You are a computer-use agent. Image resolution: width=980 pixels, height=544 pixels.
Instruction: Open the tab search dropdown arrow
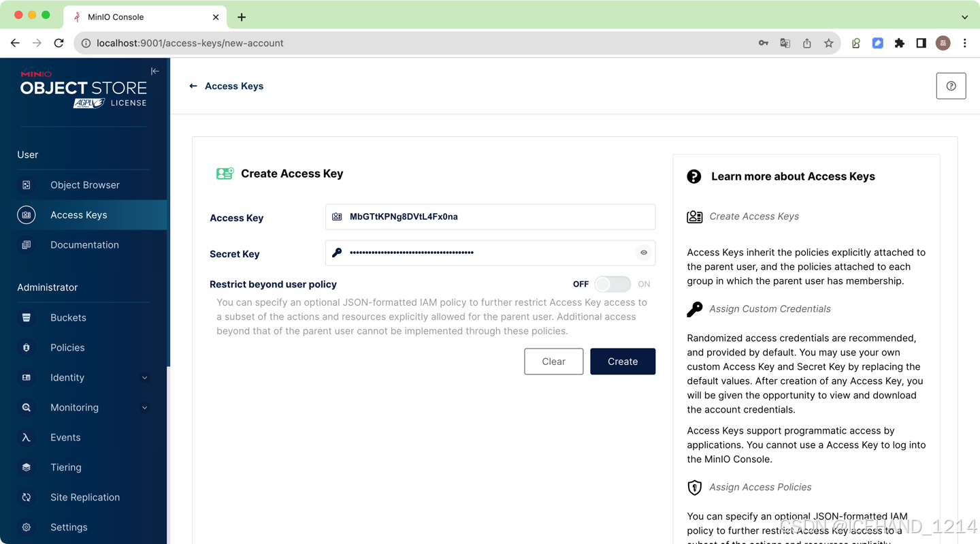[964, 17]
